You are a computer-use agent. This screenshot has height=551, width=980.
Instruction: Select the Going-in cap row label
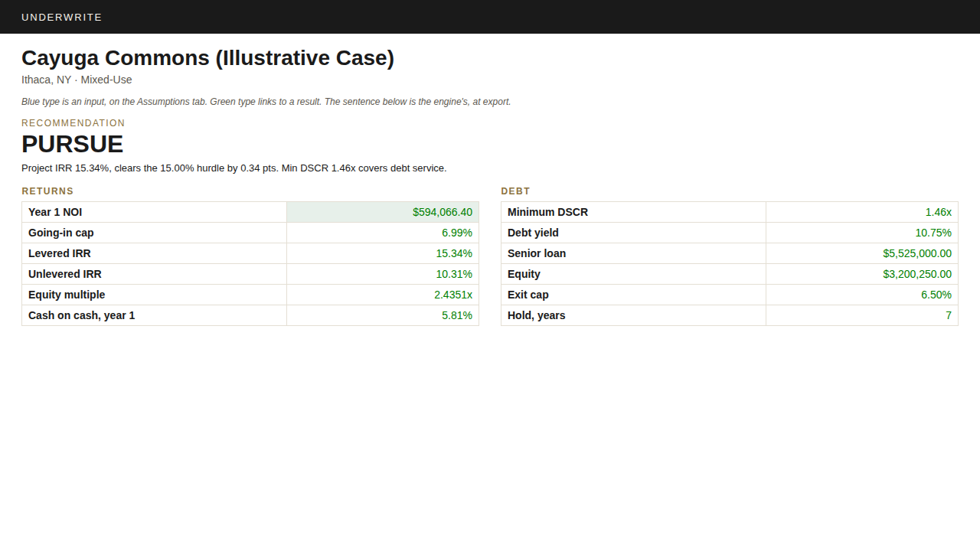(x=61, y=233)
